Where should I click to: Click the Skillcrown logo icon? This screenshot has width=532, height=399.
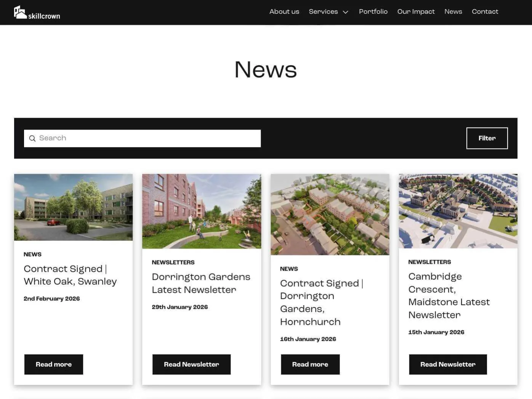click(20, 12)
